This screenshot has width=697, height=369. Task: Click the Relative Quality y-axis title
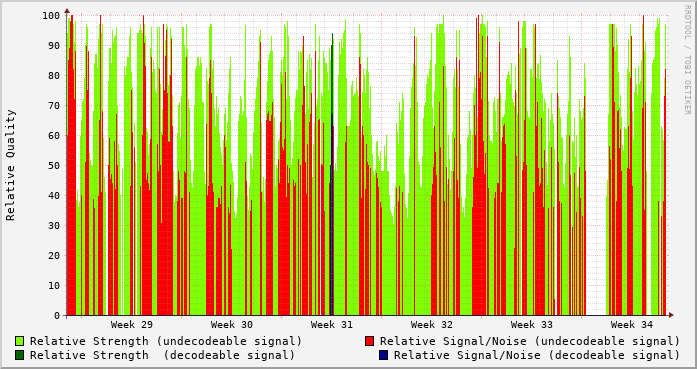[11, 165]
